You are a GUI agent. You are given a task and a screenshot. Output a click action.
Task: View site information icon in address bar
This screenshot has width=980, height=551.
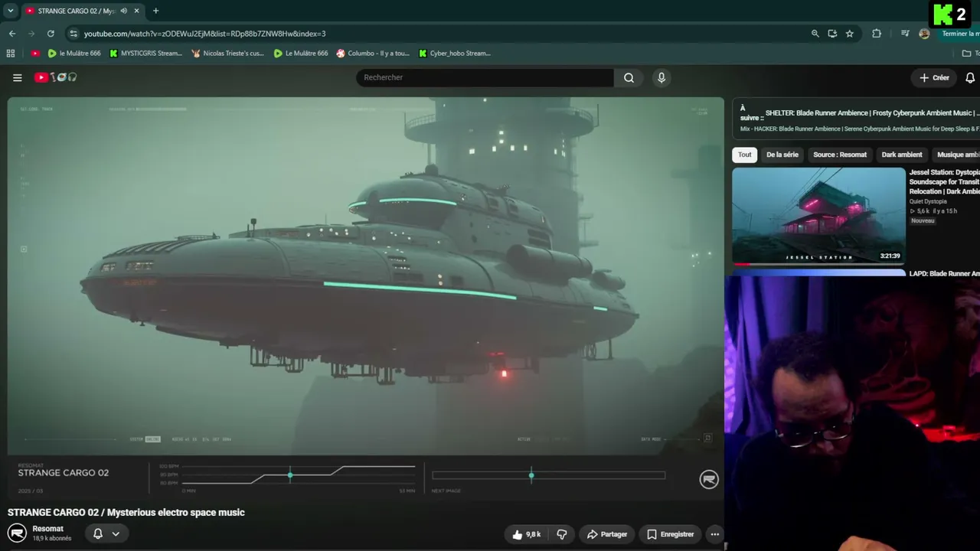point(73,34)
